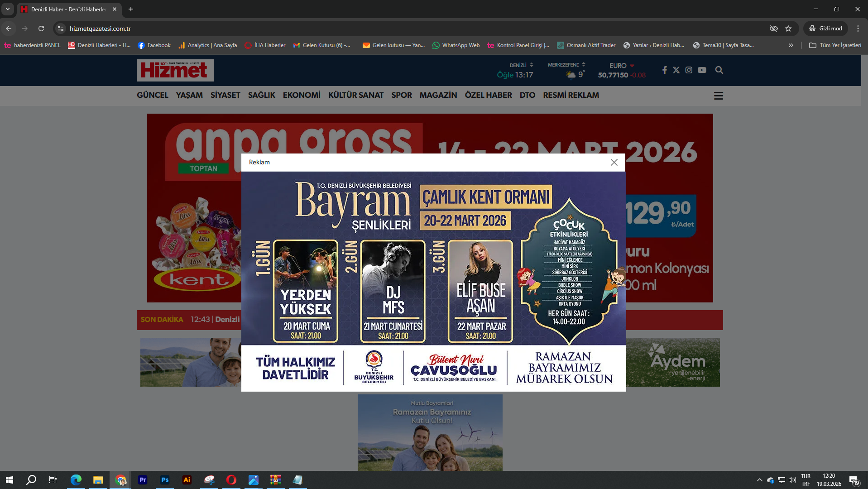Bookmark this page with the star icon
The image size is (868, 489).
[788, 29]
